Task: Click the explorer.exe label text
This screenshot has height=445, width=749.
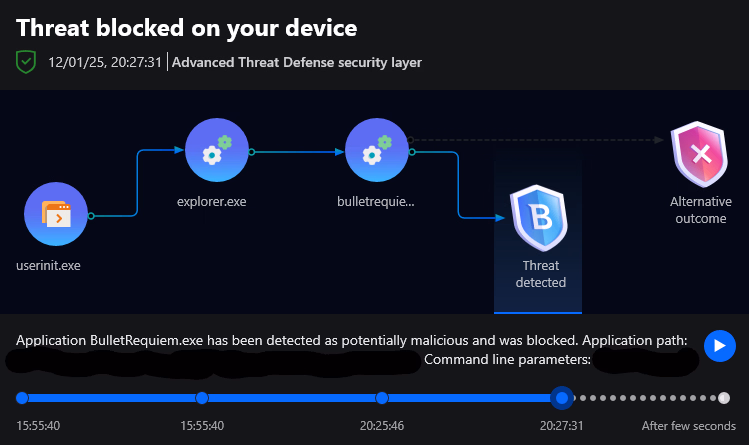Action: (211, 201)
